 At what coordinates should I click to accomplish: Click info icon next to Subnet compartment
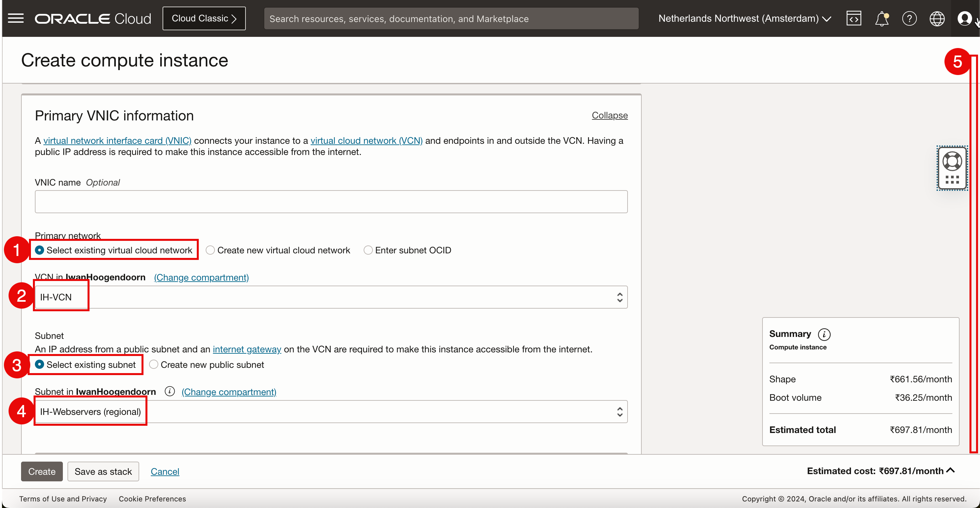tap(170, 391)
